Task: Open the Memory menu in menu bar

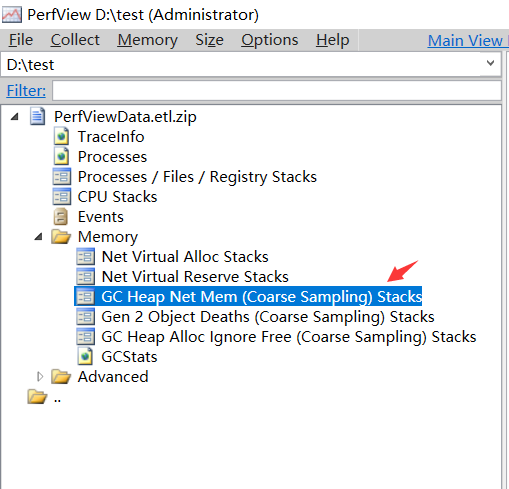Action: pos(147,40)
